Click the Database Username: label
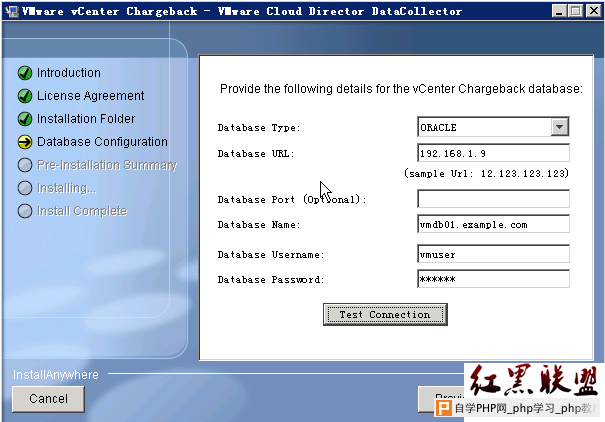The width and height of the screenshot is (605, 422). 271,255
